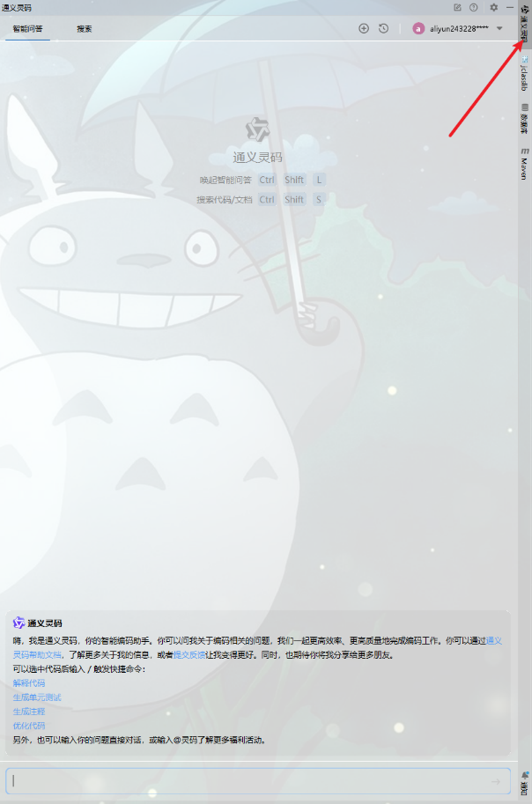The height and width of the screenshot is (804, 532).
Task: Click the S key badge
Action: 319,200
